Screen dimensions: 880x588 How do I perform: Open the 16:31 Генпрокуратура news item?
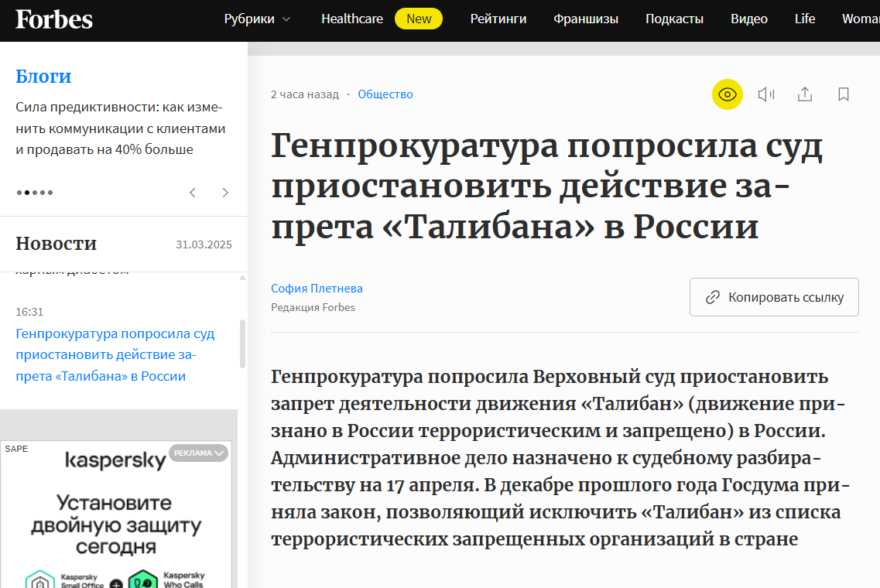115,355
